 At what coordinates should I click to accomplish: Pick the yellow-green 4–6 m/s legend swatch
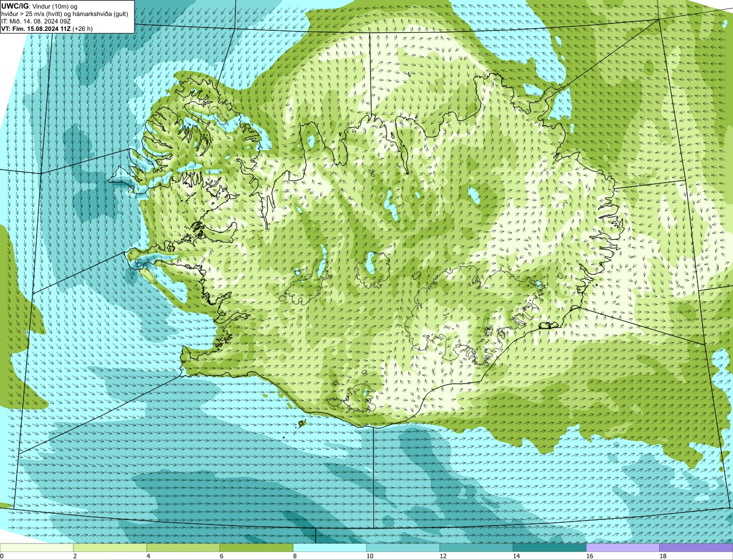[x=183, y=548]
